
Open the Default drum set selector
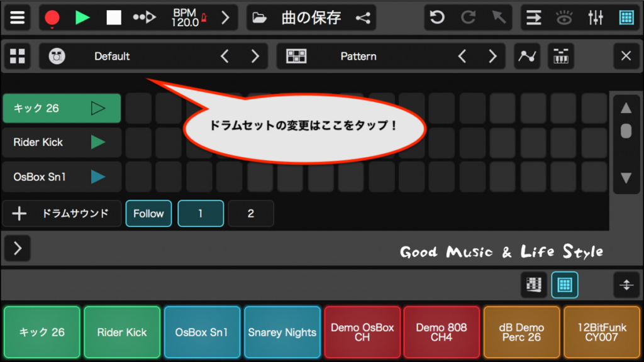tap(112, 56)
